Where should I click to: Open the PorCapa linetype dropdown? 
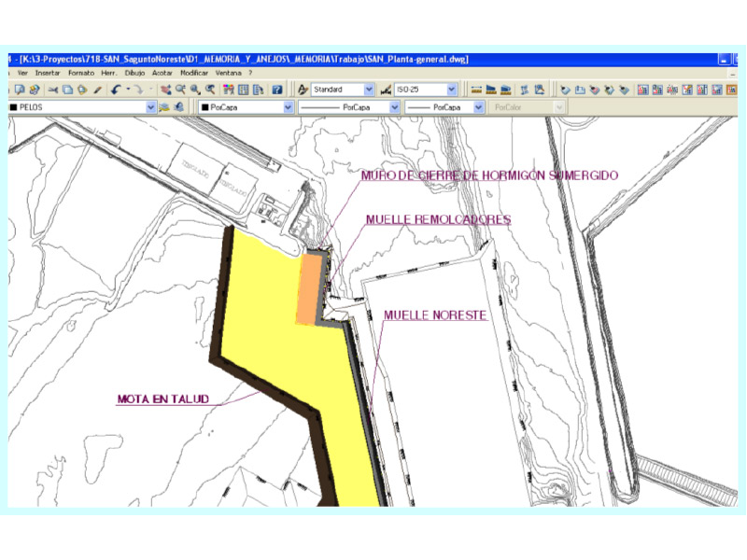[394, 107]
